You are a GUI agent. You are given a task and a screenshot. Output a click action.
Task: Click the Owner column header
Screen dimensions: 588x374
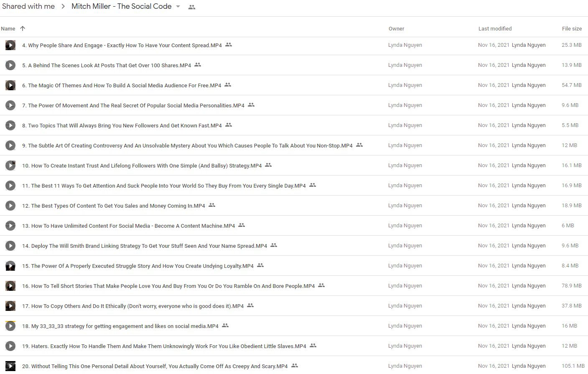pyautogui.click(x=396, y=28)
